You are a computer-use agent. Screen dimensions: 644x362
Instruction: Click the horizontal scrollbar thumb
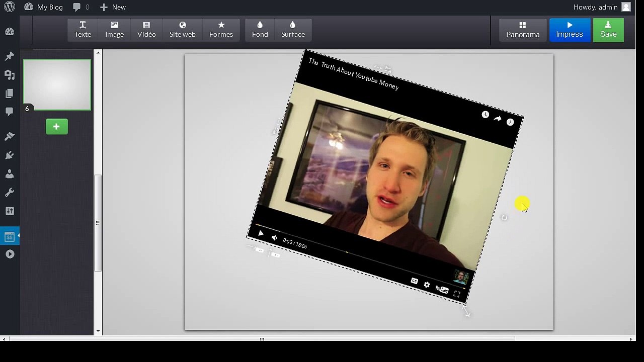[x=262, y=339]
